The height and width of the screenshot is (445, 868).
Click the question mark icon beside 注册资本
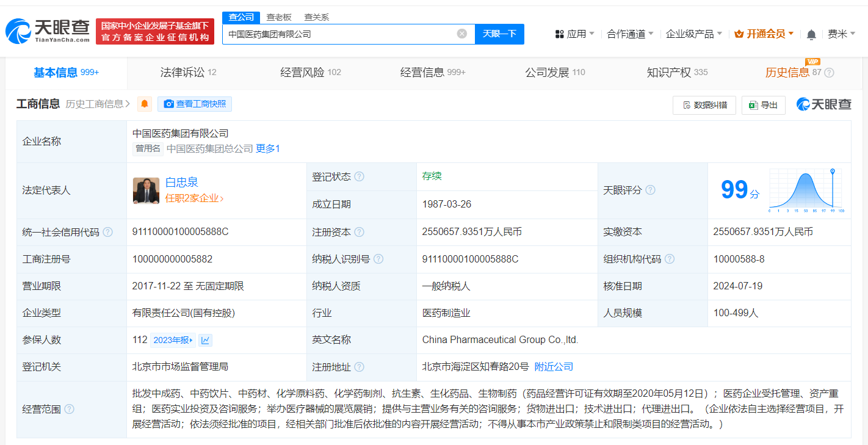point(360,231)
